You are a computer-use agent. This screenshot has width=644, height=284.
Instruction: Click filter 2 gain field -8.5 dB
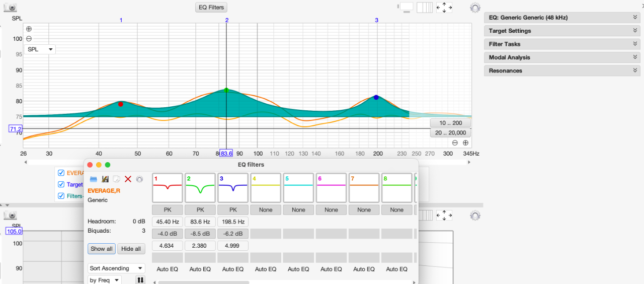[x=200, y=234]
